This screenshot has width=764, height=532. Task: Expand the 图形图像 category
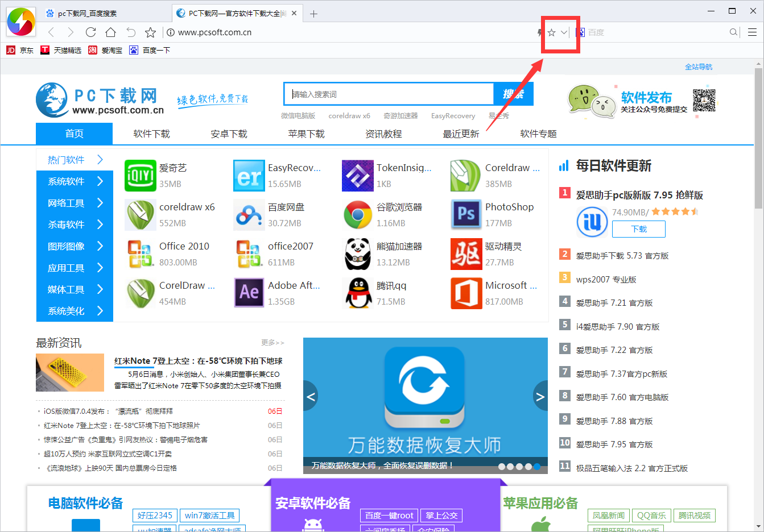(x=75, y=246)
